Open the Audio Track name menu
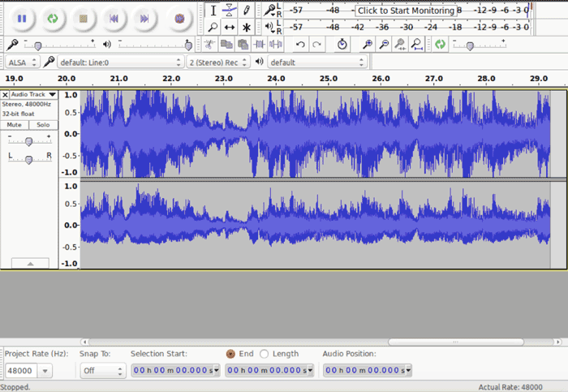This screenshot has height=392, width=568. tap(32, 95)
